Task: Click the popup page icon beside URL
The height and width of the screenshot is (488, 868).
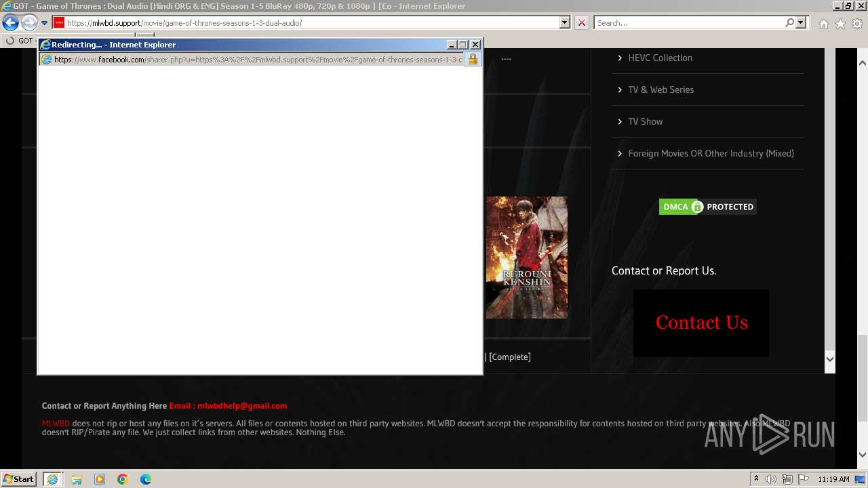Action: (x=47, y=60)
